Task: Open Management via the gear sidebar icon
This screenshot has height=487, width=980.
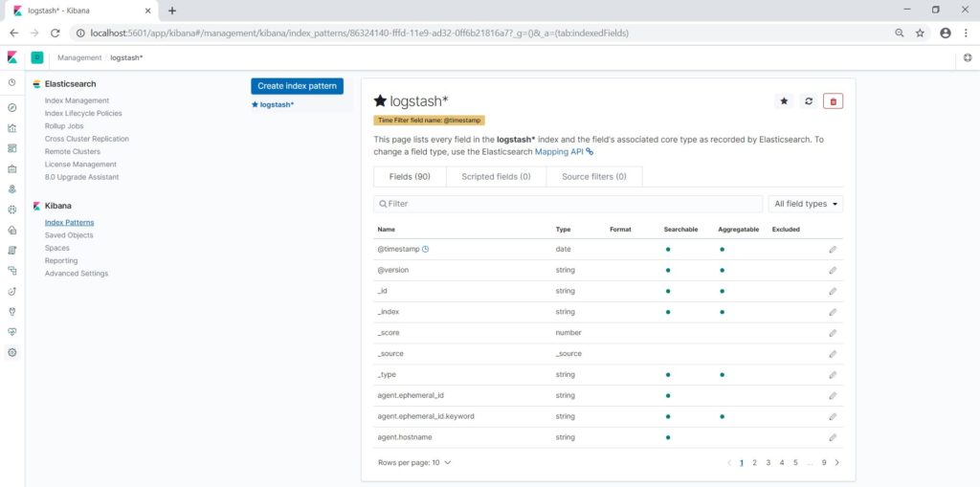Action: [11, 352]
